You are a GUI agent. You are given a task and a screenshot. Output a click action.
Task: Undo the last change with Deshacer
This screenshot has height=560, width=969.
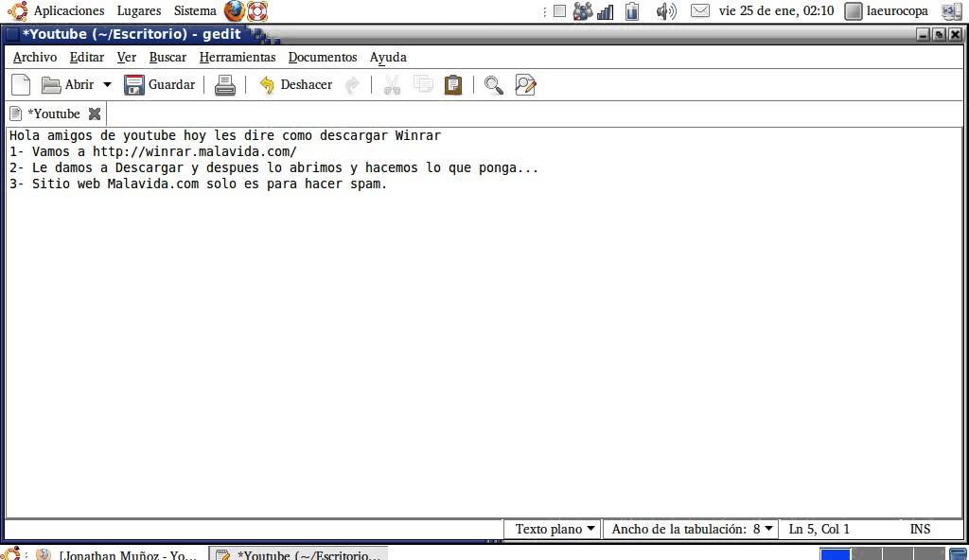pos(295,85)
